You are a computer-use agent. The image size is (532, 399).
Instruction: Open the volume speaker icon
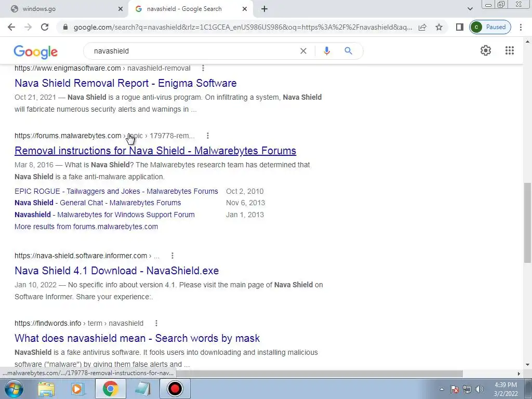coord(480,389)
